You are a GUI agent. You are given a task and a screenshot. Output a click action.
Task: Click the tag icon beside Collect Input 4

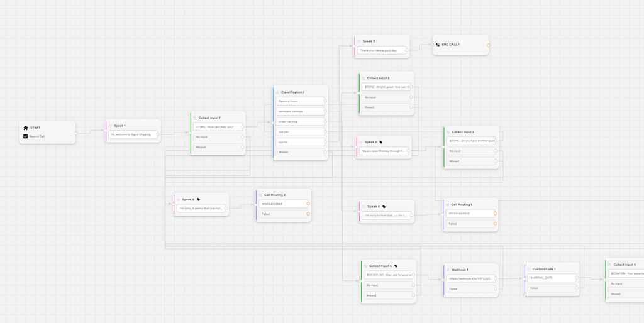[x=396, y=266]
